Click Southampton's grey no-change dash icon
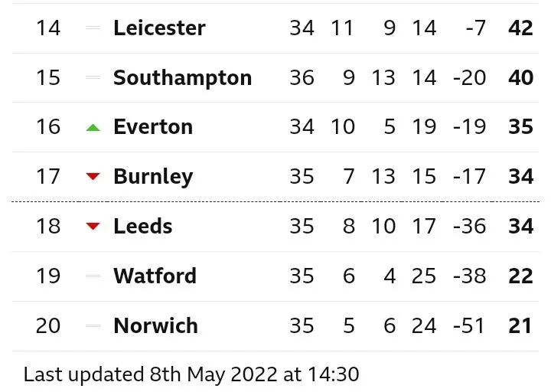This screenshot has width=551, height=392. coord(93,77)
